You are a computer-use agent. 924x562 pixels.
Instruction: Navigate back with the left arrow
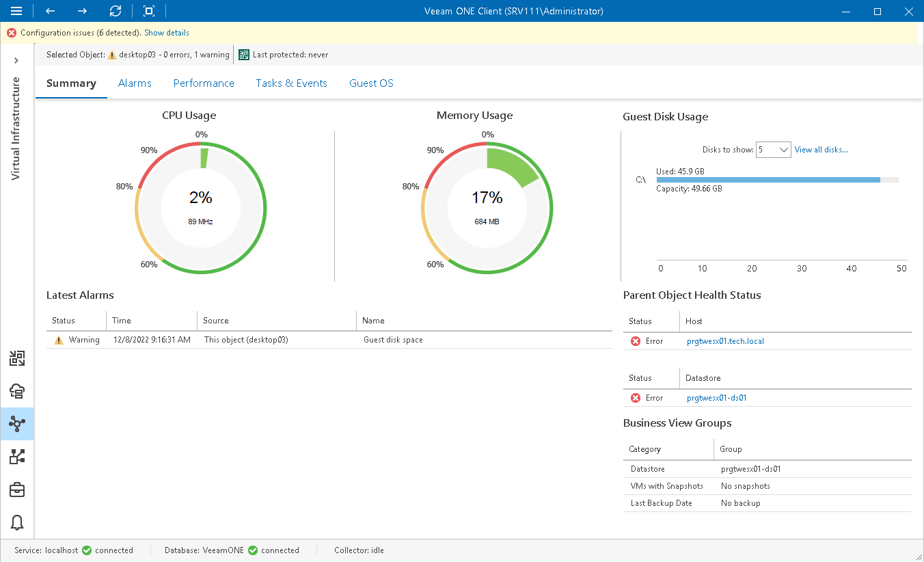pyautogui.click(x=49, y=11)
